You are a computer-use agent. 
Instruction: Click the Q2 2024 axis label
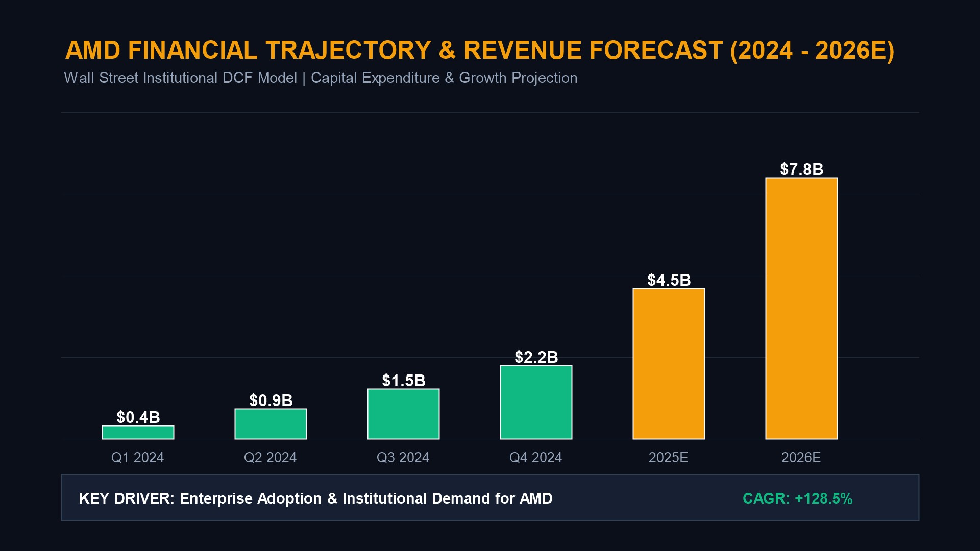click(x=271, y=458)
